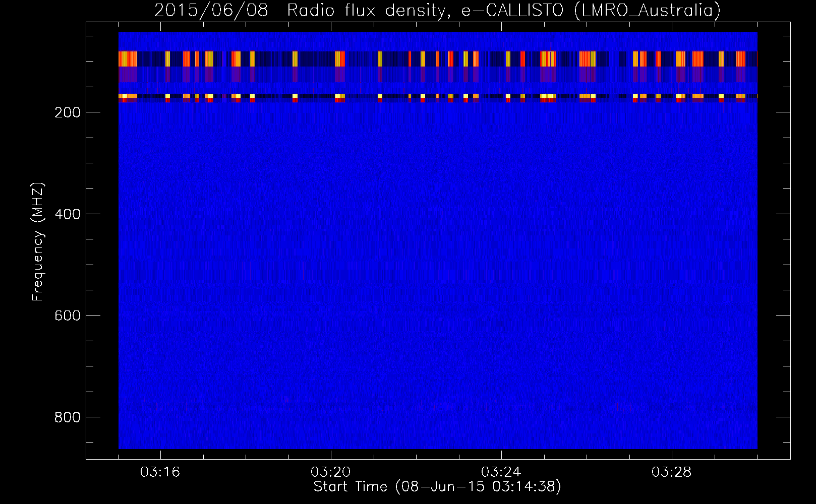Click the '600' frequency tick label
The width and height of the screenshot is (816, 504).
(x=67, y=316)
